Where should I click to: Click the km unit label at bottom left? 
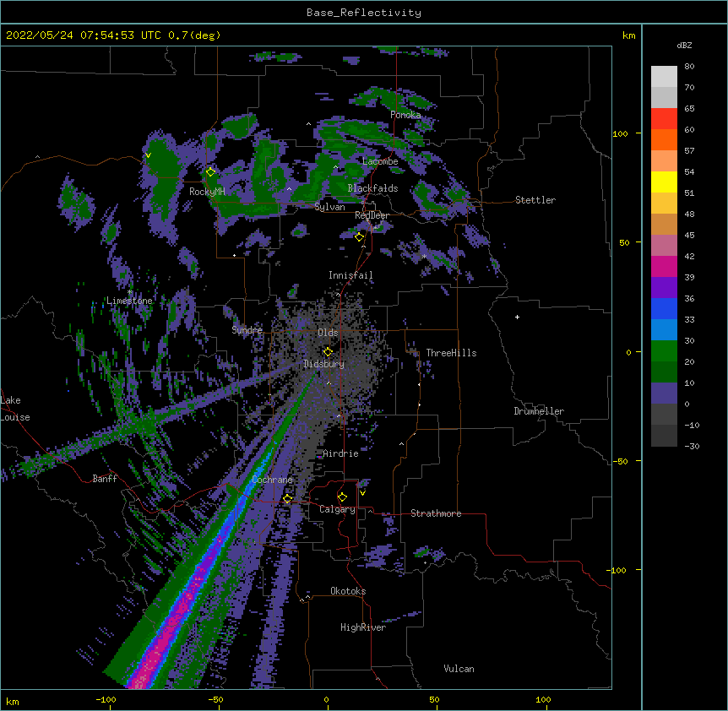pos(13,701)
